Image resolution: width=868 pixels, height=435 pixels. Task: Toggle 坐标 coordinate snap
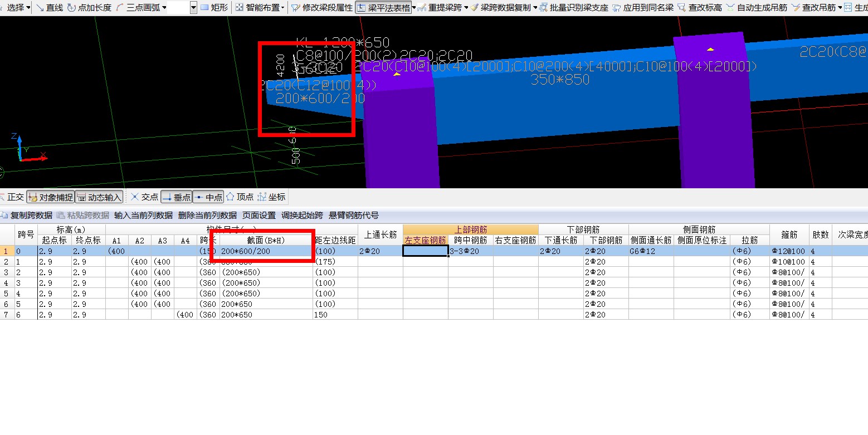(271, 197)
